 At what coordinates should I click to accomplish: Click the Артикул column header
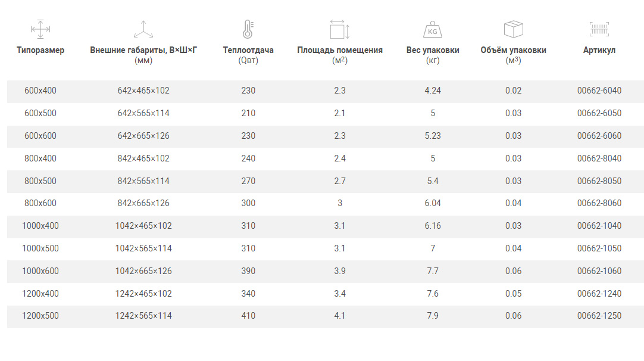point(599,51)
